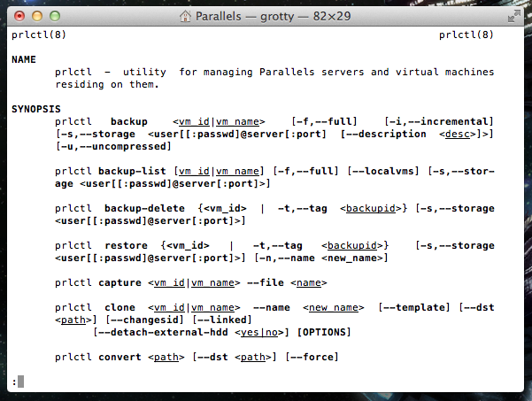Click the red close window button

19,16
